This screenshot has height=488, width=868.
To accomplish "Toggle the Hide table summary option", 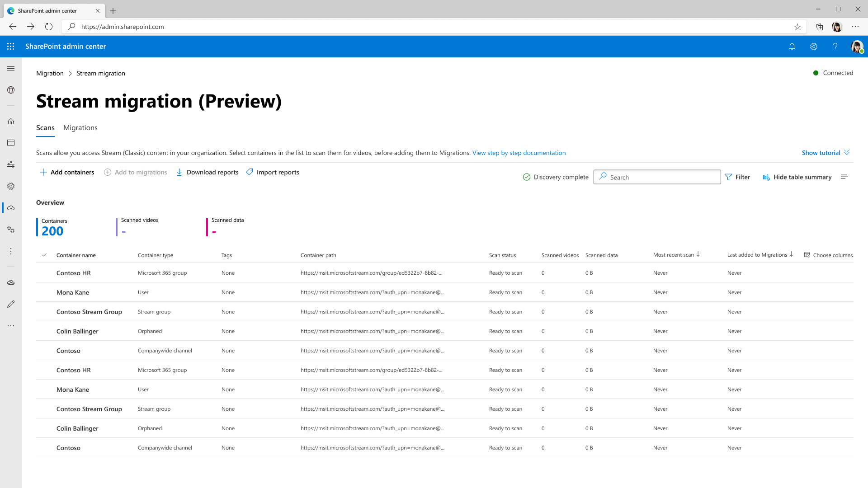I will pos(797,177).
